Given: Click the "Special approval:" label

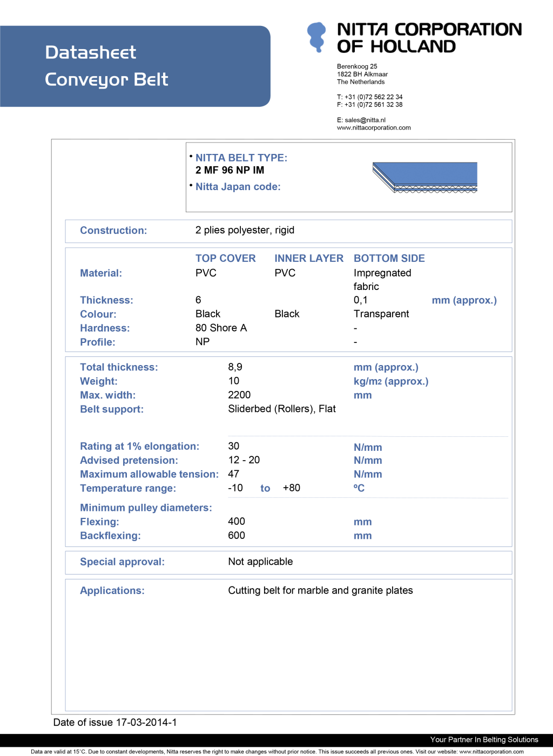Looking at the screenshot, I should click(x=122, y=562).
